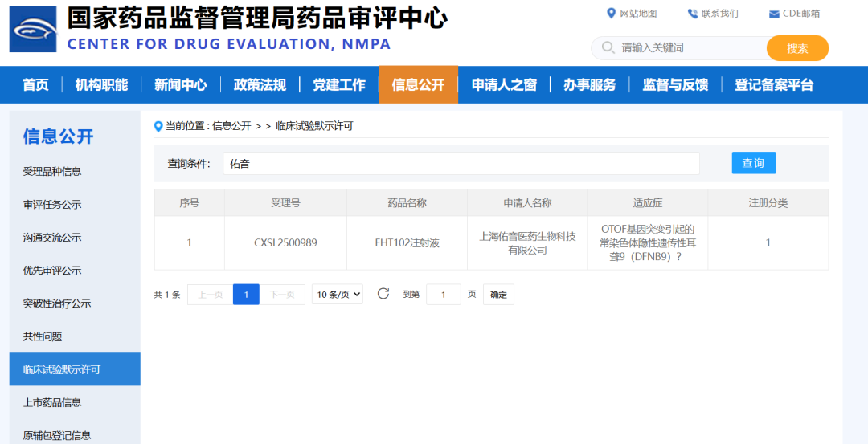Click the 查询条件 input field
The height and width of the screenshot is (444, 868).
[x=461, y=163]
